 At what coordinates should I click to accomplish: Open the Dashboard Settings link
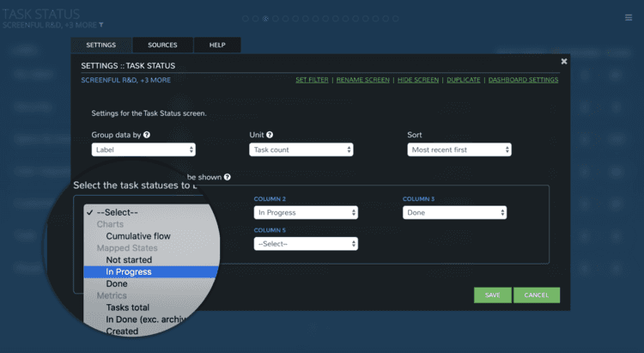click(523, 80)
